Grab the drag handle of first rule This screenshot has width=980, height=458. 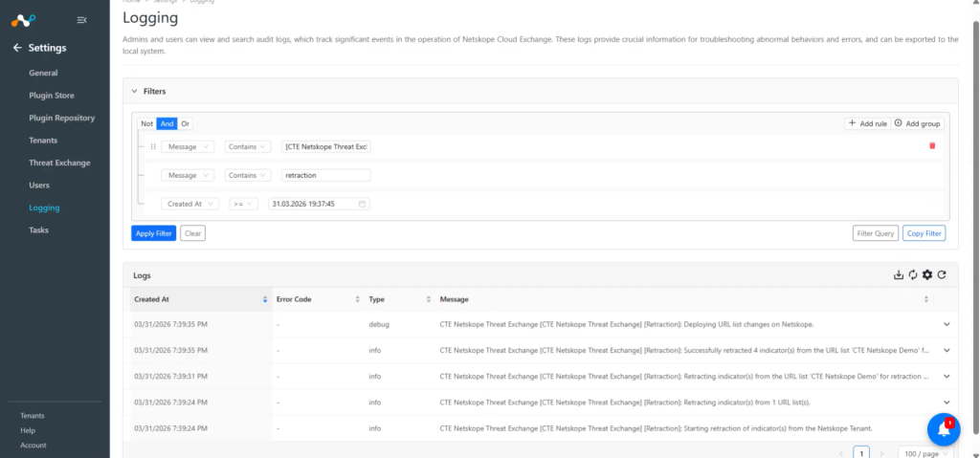click(x=153, y=147)
